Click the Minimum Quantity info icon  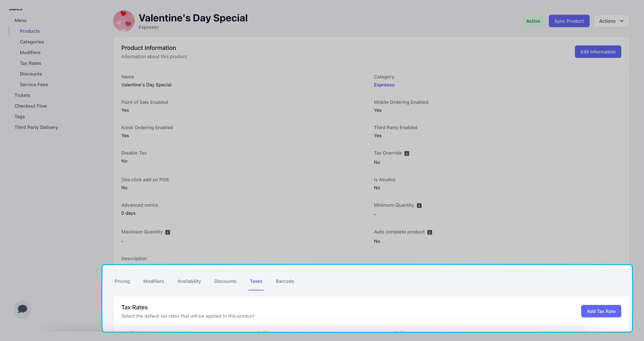(x=419, y=205)
